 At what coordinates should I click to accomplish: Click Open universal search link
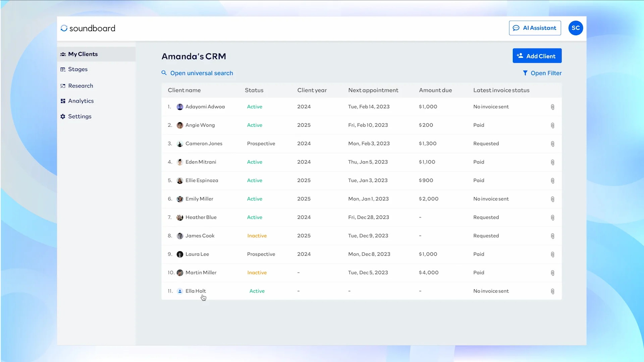point(201,73)
